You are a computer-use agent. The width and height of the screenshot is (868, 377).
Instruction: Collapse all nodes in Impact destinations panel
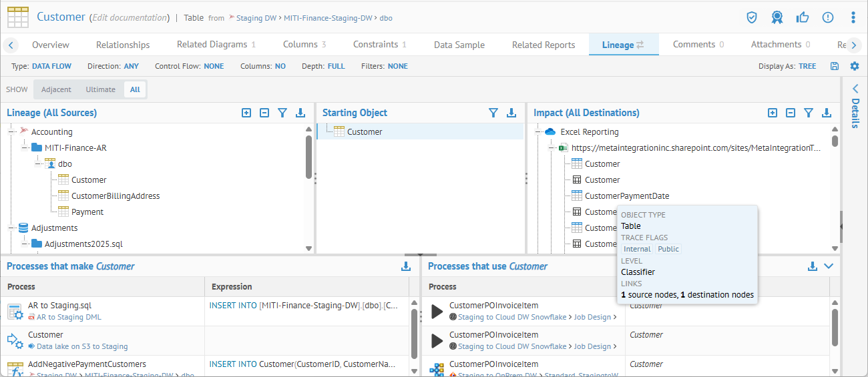coord(791,113)
